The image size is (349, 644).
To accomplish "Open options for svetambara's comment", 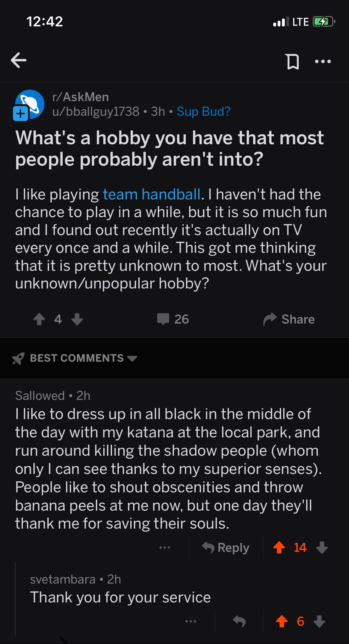I will (191, 621).
